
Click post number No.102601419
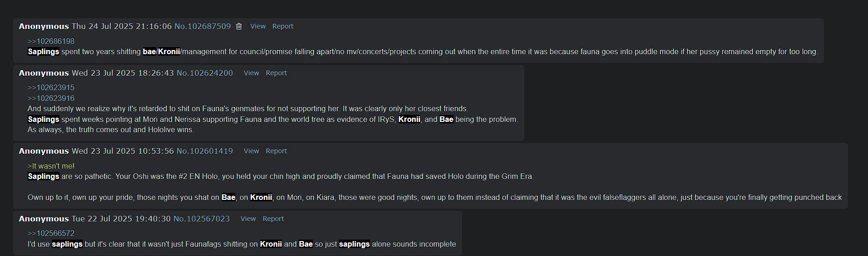204,151
